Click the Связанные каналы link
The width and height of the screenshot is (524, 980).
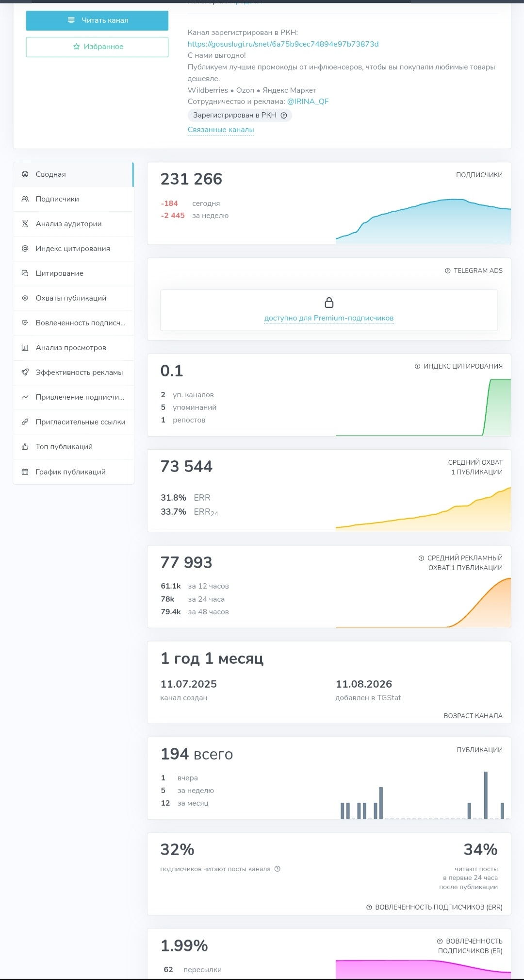coord(221,130)
